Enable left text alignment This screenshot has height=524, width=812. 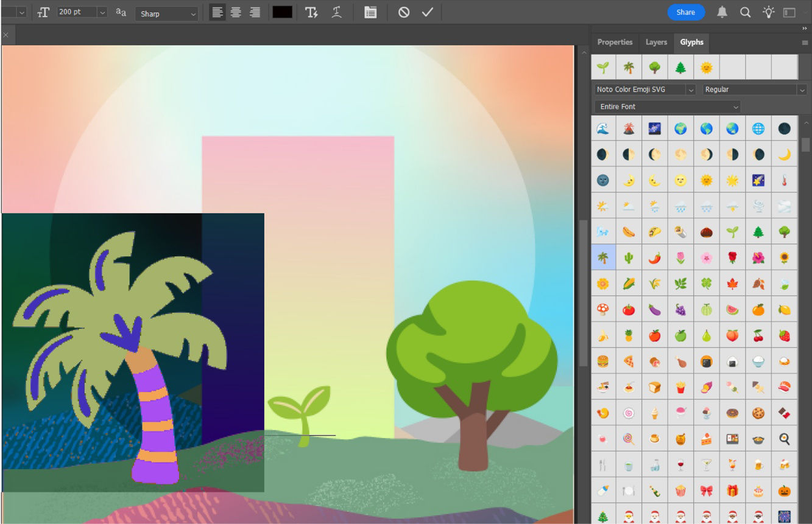click(x=217, y=12)
